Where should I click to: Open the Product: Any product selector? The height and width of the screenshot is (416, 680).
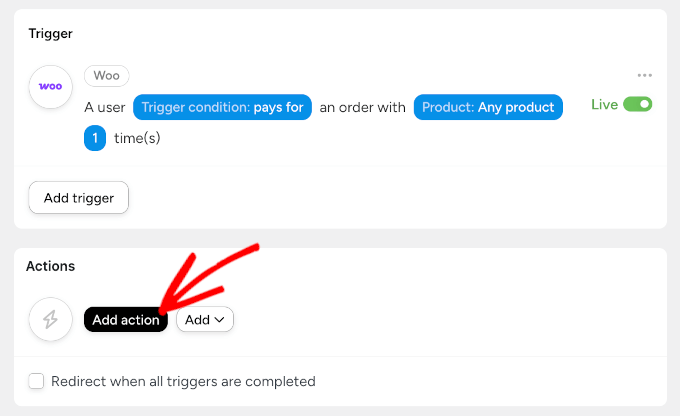488,107
